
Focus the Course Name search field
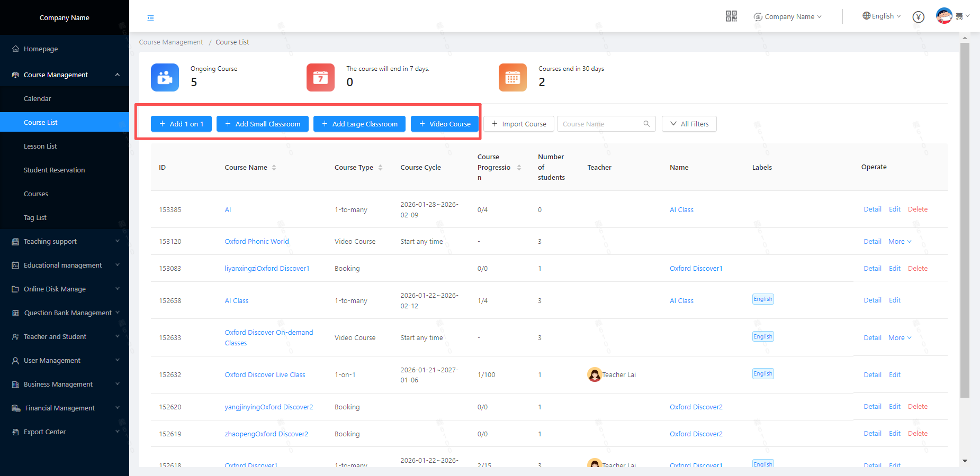[600, 124]
